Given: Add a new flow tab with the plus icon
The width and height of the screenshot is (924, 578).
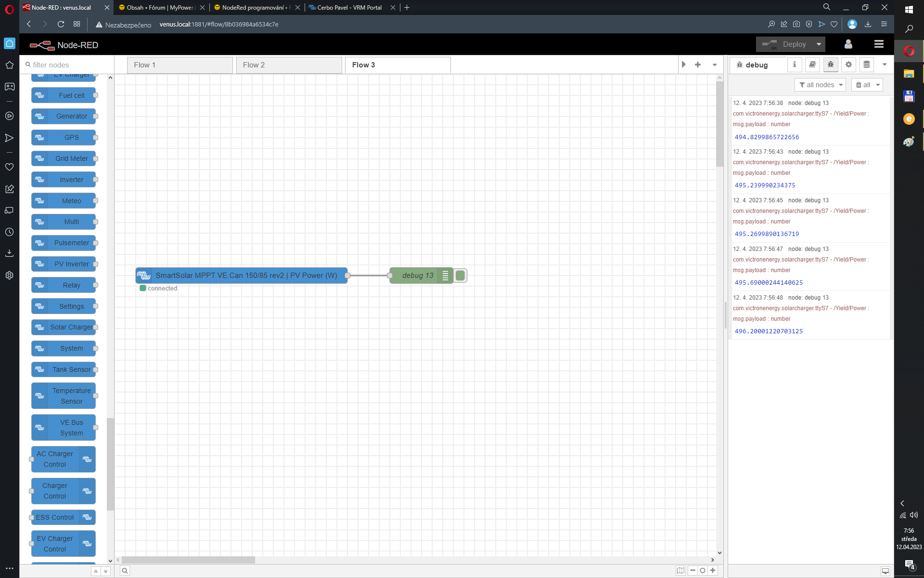Looking at the screenshot, I should [698, 65].
